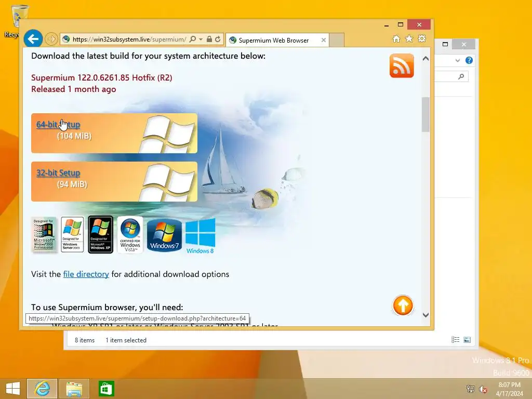
Task: Click the Windows 7 logo badge
Action: (x=164, y=235)
